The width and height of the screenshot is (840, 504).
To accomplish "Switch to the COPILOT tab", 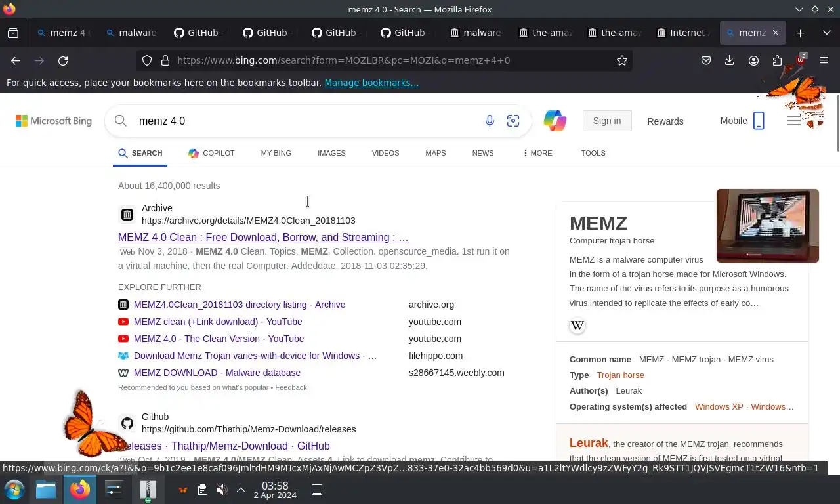I will click(x=211, y=153).
